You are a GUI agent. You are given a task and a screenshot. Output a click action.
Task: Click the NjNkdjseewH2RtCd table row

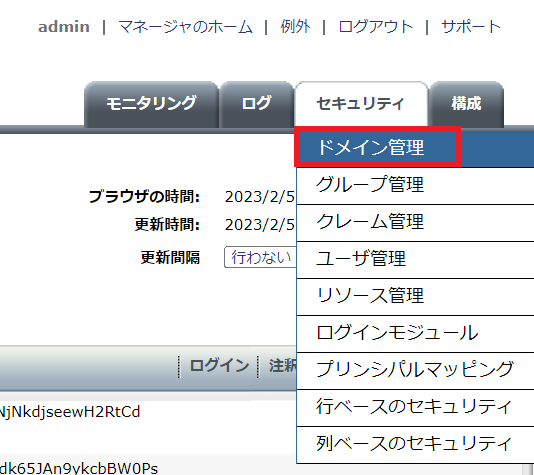pyautogui.click(x=148, y=412)
